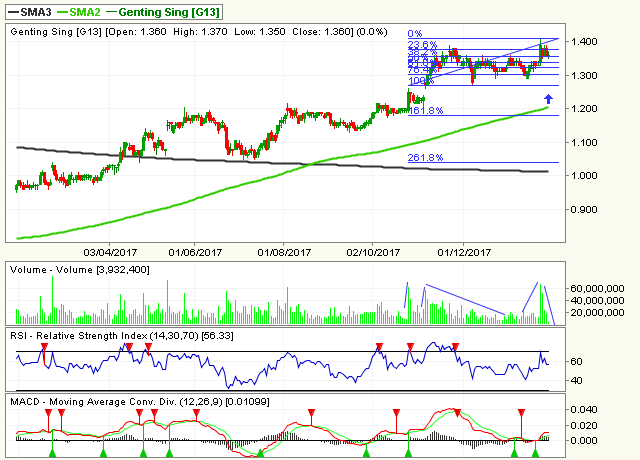640x460 pixels.
Task: Select the 261.8% Fibonacci level label
Action: coord(425,158)
